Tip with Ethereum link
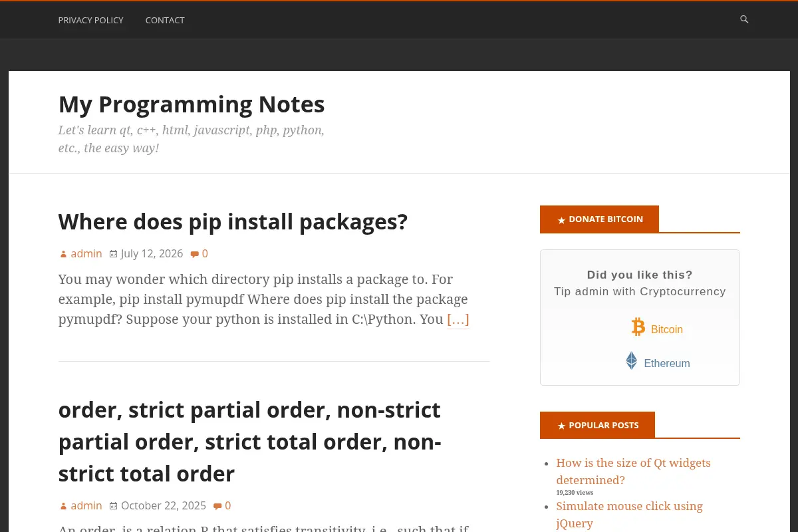Screen dimensions: 798x532 pos(666,363)
